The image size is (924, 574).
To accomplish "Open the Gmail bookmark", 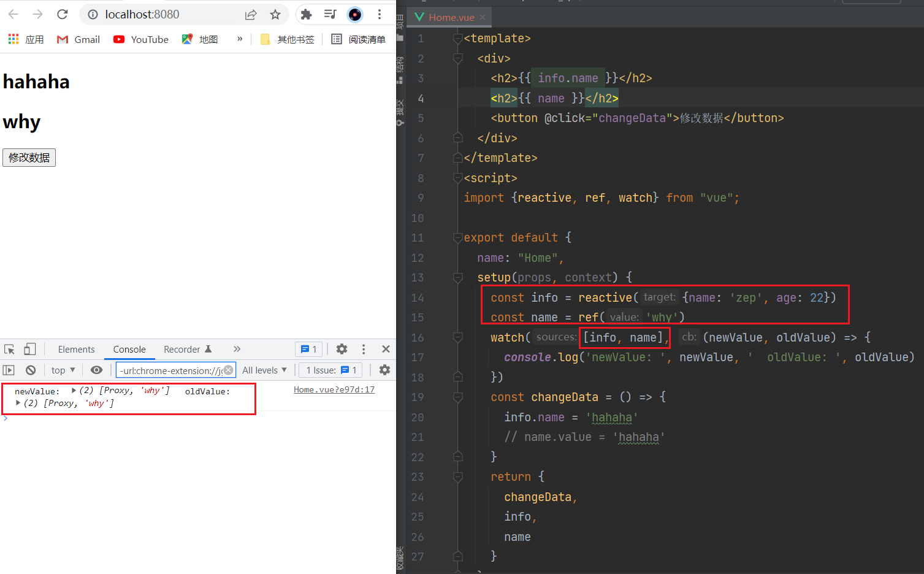I will [x=78, y=39].
